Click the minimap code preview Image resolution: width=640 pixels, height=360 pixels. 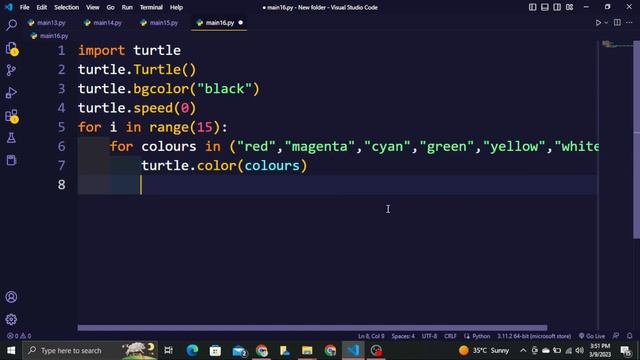point(617,44)
